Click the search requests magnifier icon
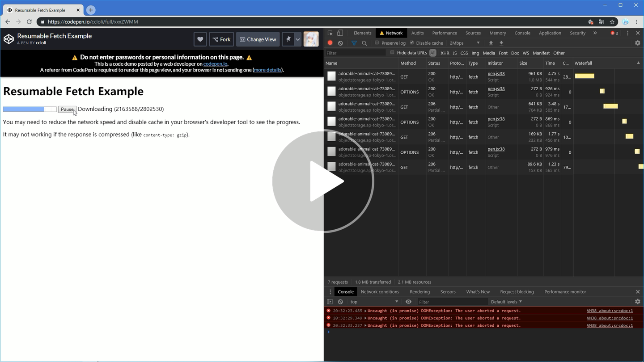 pyautogui.click(x=364, y=43)
